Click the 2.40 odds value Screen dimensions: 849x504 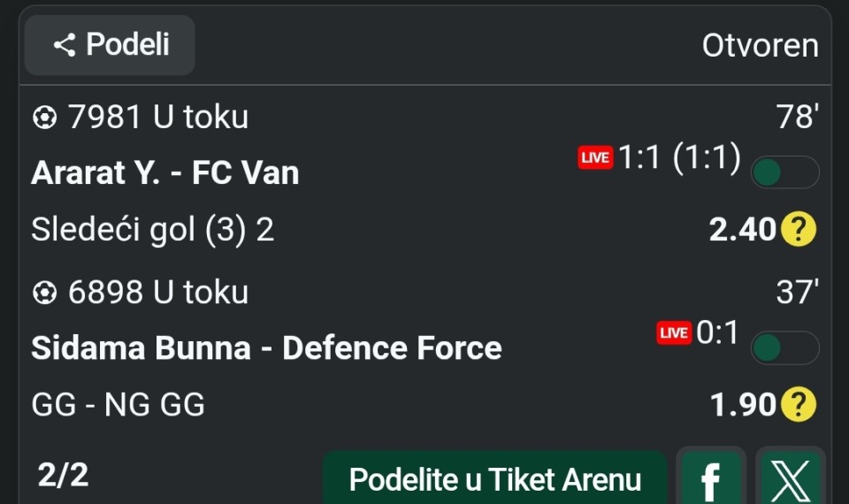click(743, 230)
